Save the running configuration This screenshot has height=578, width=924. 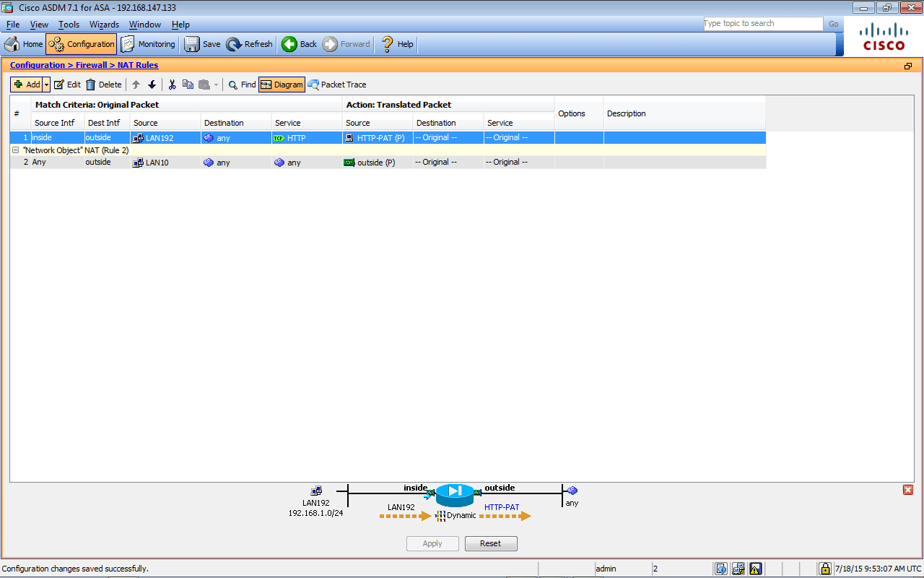click(202, 44)
